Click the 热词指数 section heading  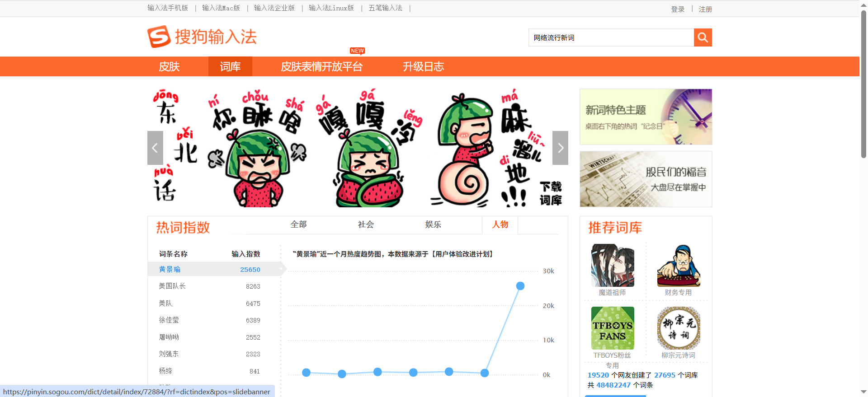[x=183, y=228]
